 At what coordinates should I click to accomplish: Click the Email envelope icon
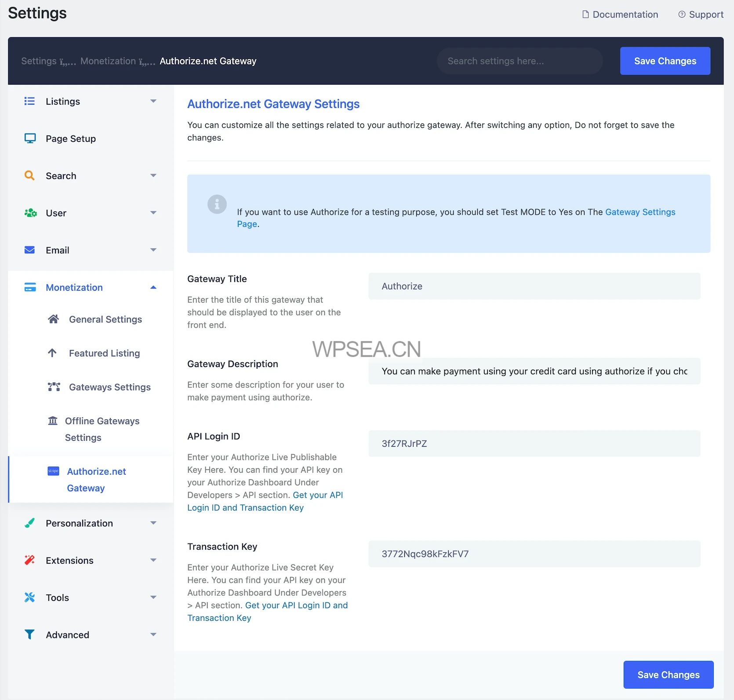click(x=29, y=250)
